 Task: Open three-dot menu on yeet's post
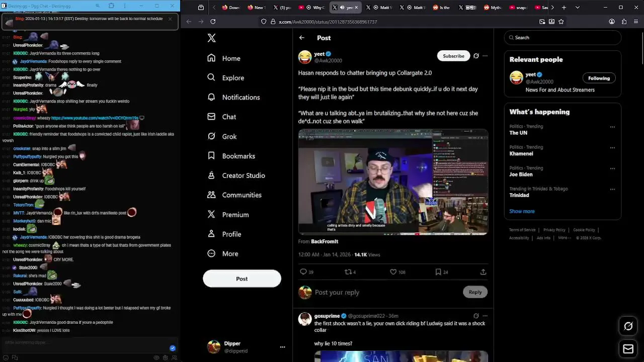pos(485,56)
